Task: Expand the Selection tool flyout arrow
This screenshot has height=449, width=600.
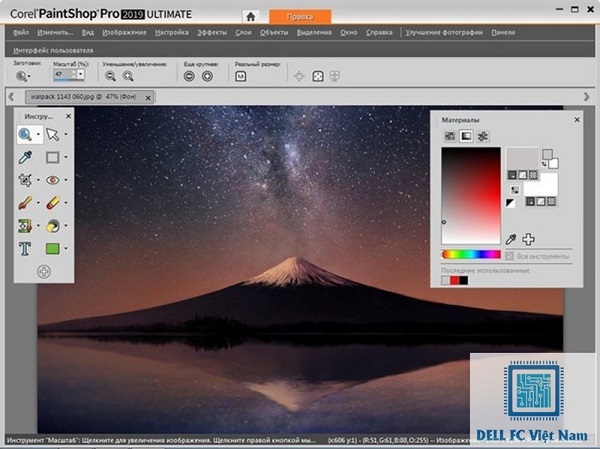Action: [x=66, y=157]
